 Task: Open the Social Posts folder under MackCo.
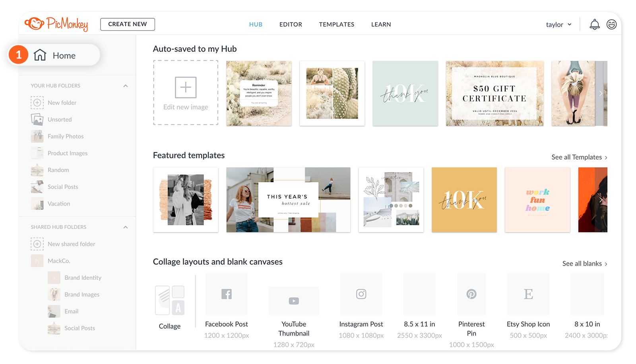[x=79, y=328]
